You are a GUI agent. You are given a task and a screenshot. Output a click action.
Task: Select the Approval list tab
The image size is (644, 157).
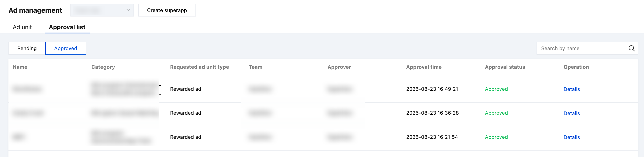[67, 27]
